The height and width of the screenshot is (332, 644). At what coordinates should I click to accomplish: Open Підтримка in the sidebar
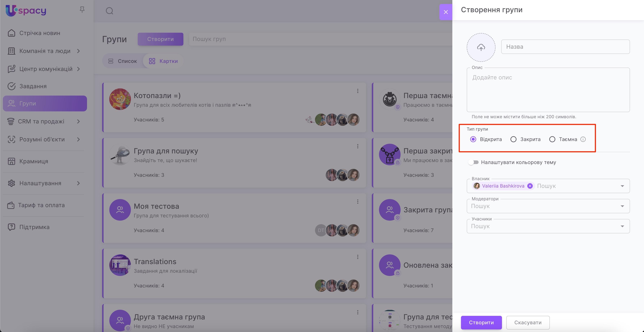tap(34, 227)
